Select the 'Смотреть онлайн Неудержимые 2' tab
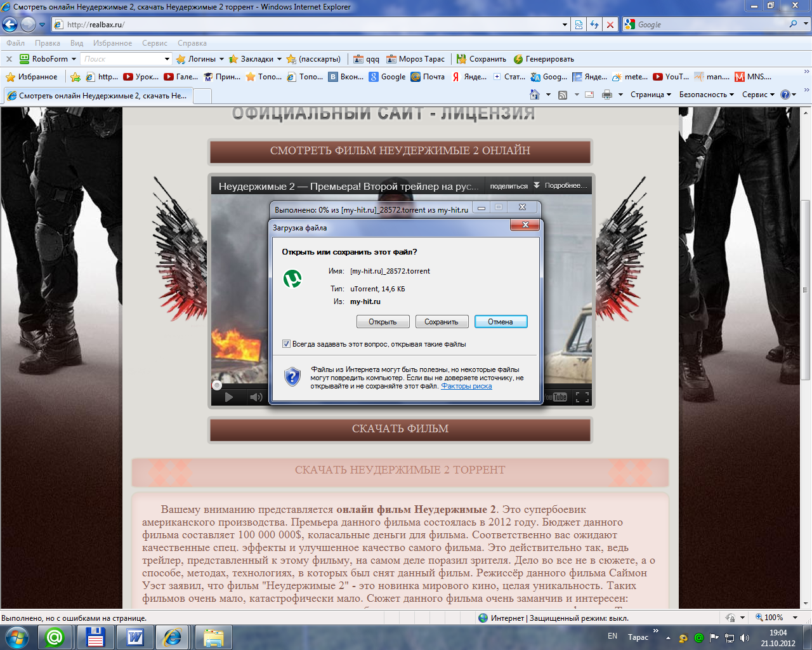Image resolution: width=812 pixels, height=650 pixels. coord(97,96)
